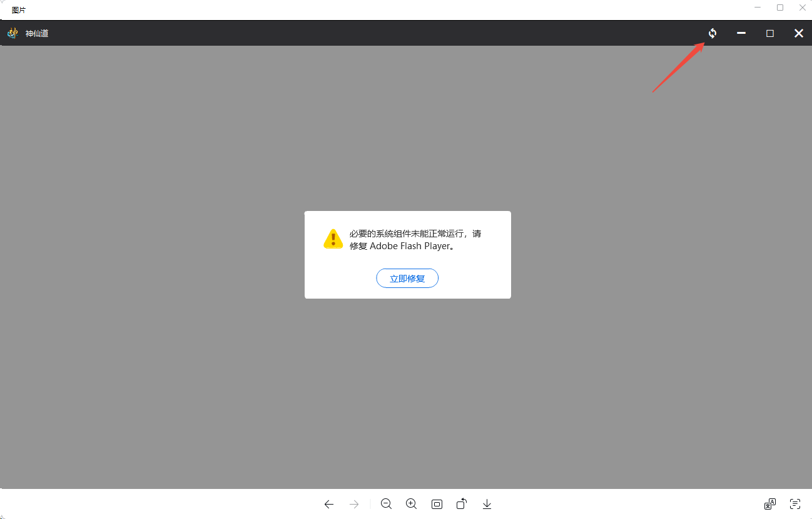The image size is (812, 519).
Task: Maximize the 图片 viewer window
Action: click(780, 8)
